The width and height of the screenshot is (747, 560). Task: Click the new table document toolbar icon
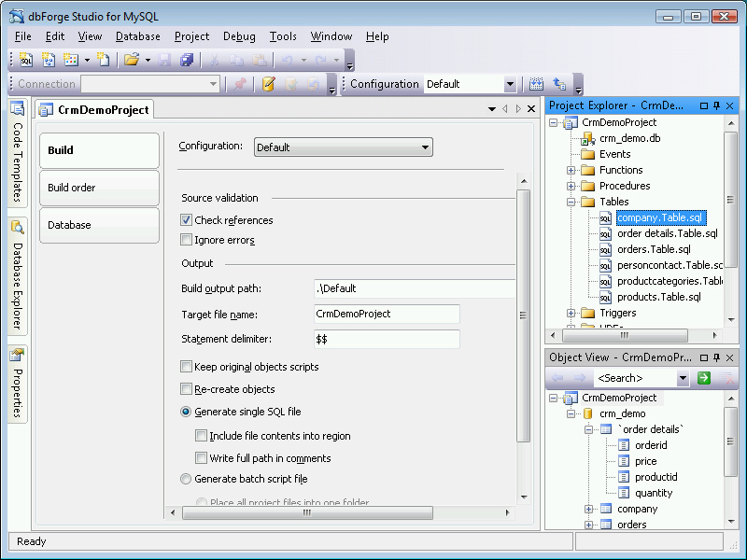point(71,60)
